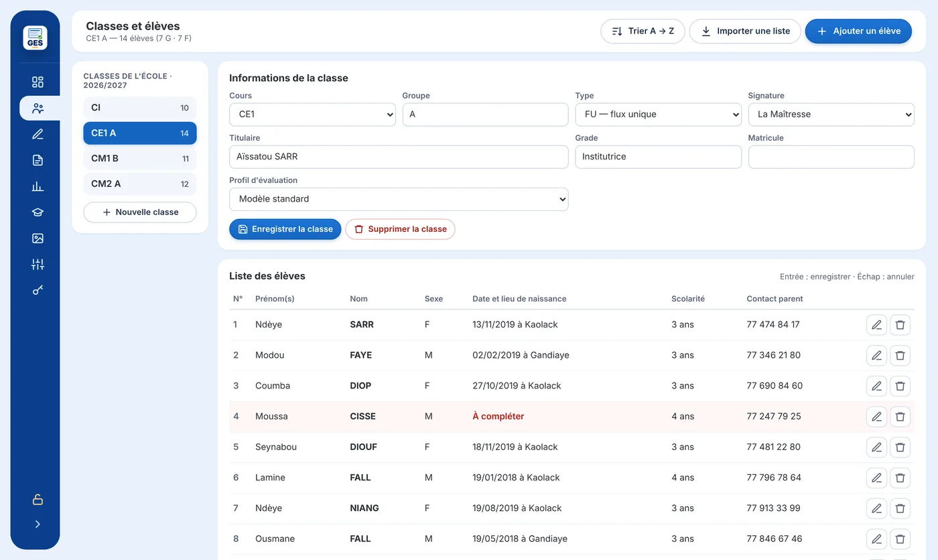Switch to class CM2 A

(x=140, y=184)
